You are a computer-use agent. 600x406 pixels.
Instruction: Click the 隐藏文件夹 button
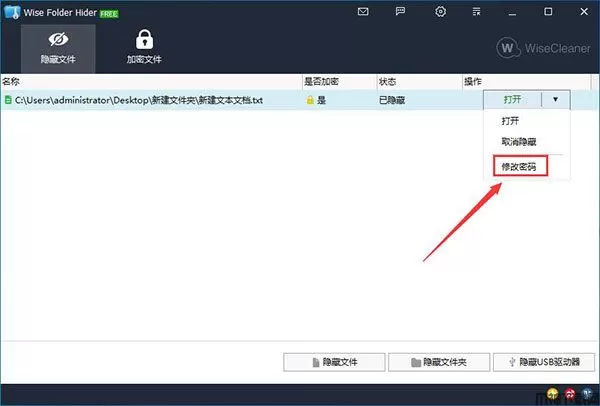click(x=439, y=362)
